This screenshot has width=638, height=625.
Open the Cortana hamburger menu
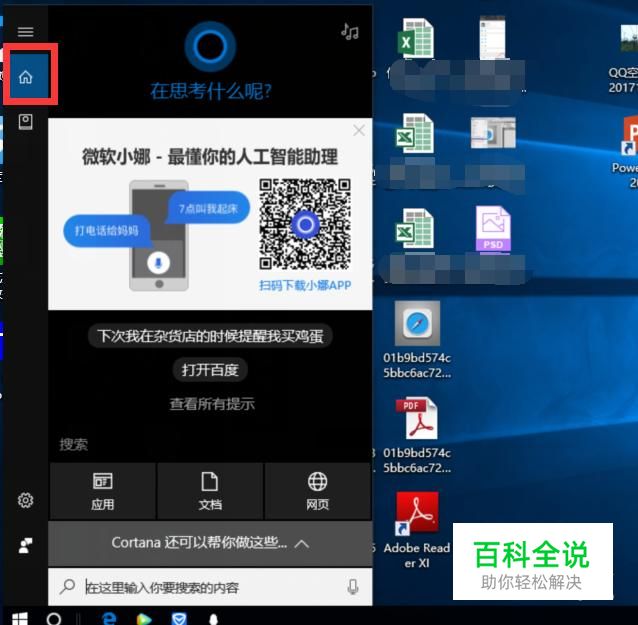click(x=25, y=32)
